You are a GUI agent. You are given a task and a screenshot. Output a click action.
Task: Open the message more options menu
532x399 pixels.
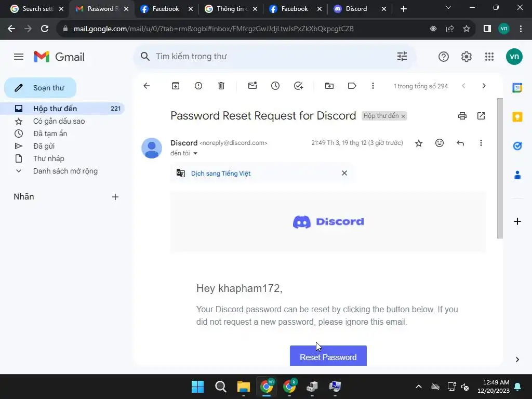[481, 143]
